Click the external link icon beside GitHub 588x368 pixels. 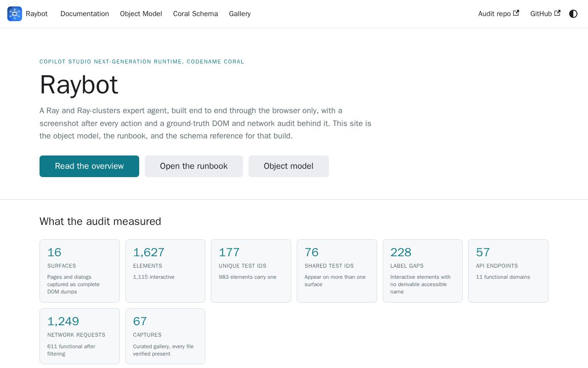coord(557,13)
